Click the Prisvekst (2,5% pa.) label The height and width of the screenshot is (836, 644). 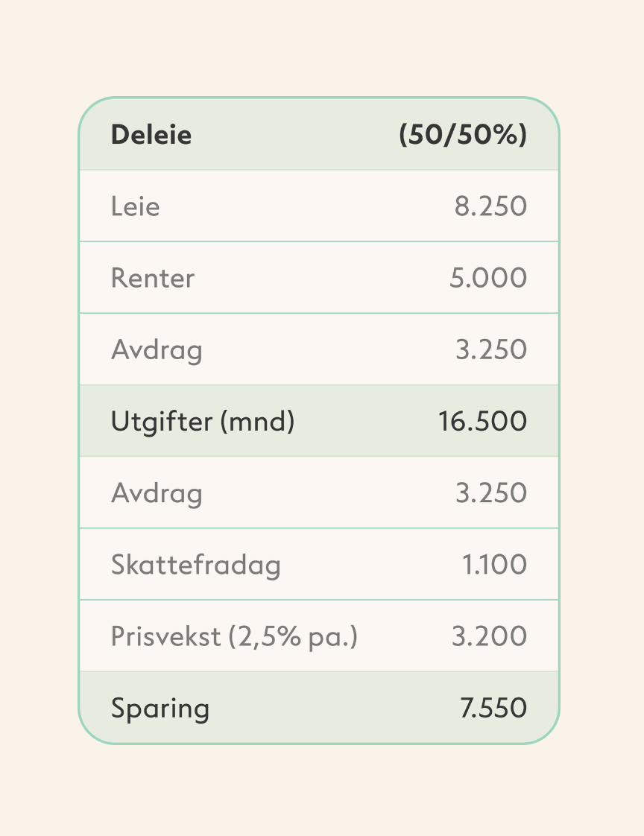234,636
